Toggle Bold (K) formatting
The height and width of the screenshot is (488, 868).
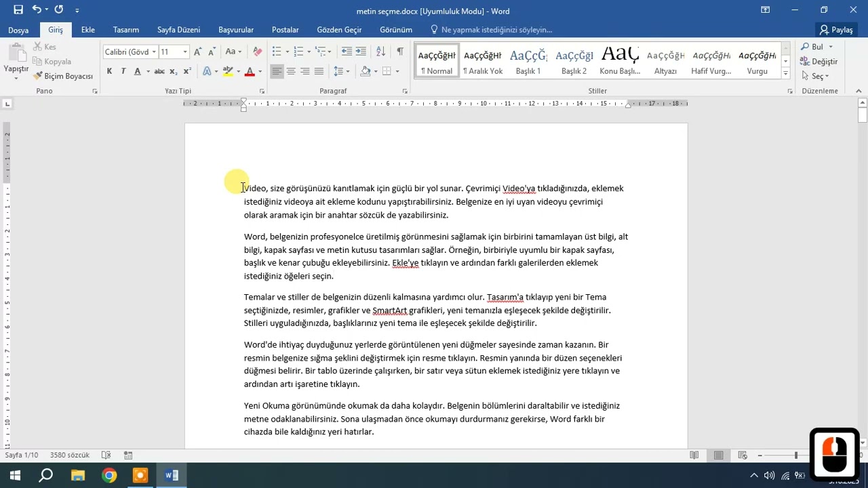[109, 71]
